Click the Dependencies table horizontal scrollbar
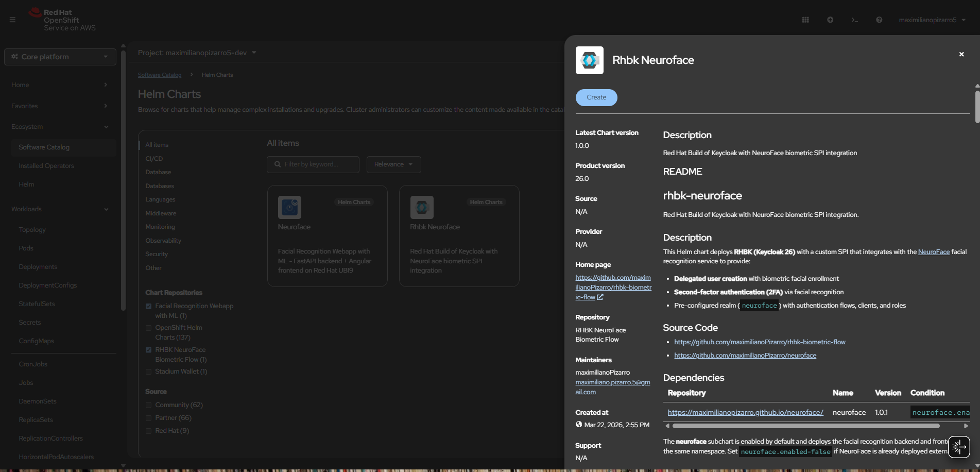The image size is (980, 472). [x=805, y=426]
